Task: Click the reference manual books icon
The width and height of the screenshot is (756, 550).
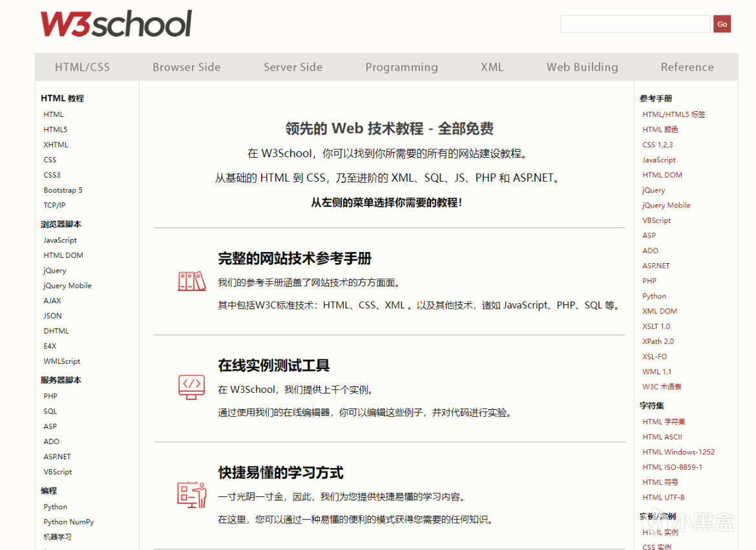Action: [191, 281]
